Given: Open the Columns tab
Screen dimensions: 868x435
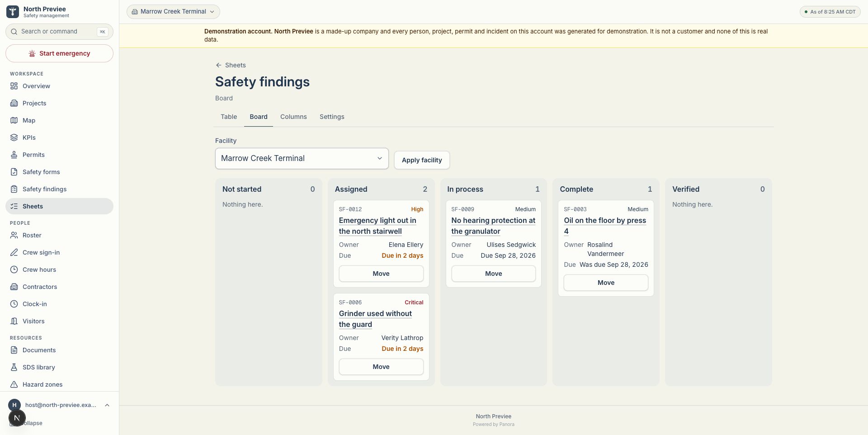Looking at the screenshot, I should pos(293,117).
